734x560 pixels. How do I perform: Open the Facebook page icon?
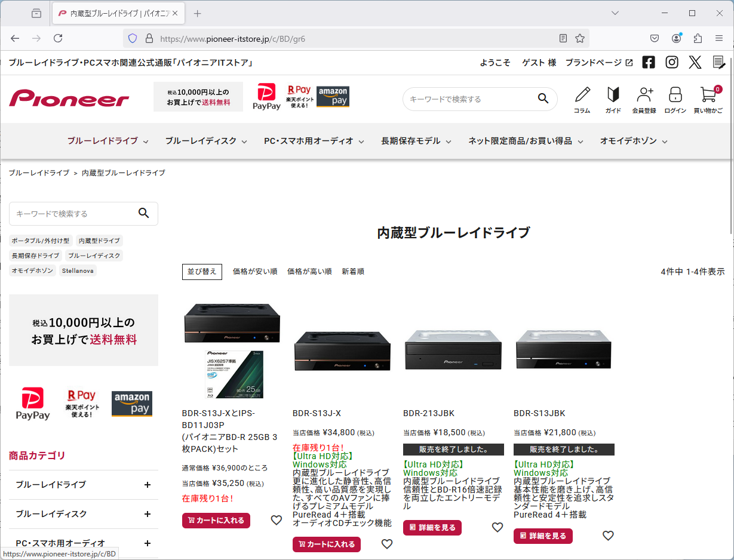[x=649, y=62]
